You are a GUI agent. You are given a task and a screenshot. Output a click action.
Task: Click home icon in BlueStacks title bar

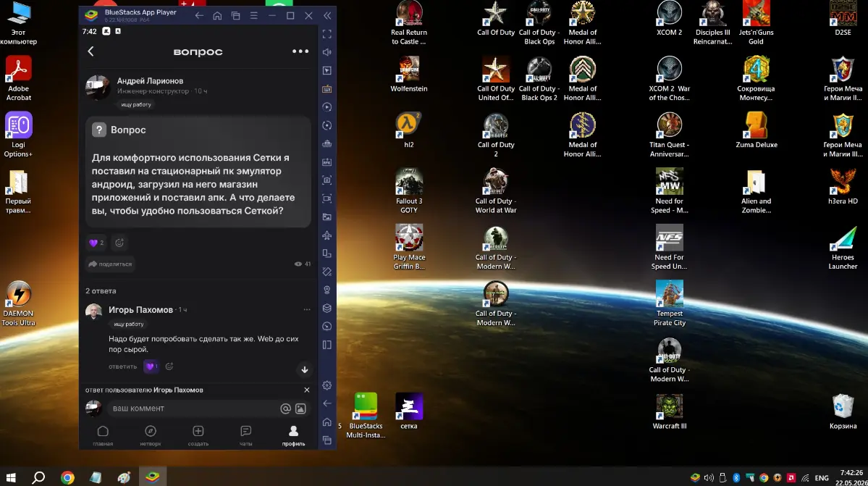pos(218,15)
